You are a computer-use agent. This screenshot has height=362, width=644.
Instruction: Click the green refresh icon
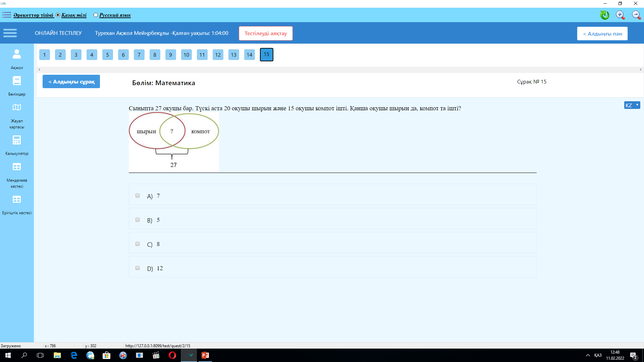click(x=604, y=15)
